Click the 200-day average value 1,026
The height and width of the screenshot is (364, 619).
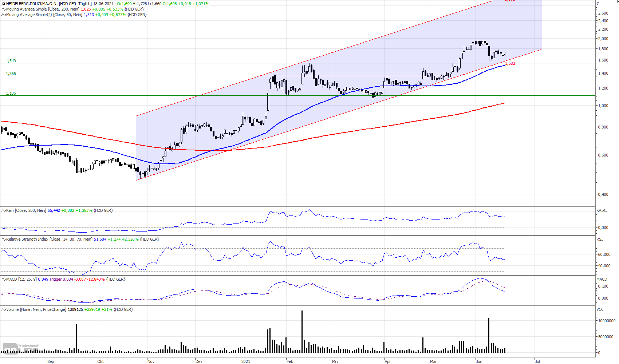click(86, 9)
